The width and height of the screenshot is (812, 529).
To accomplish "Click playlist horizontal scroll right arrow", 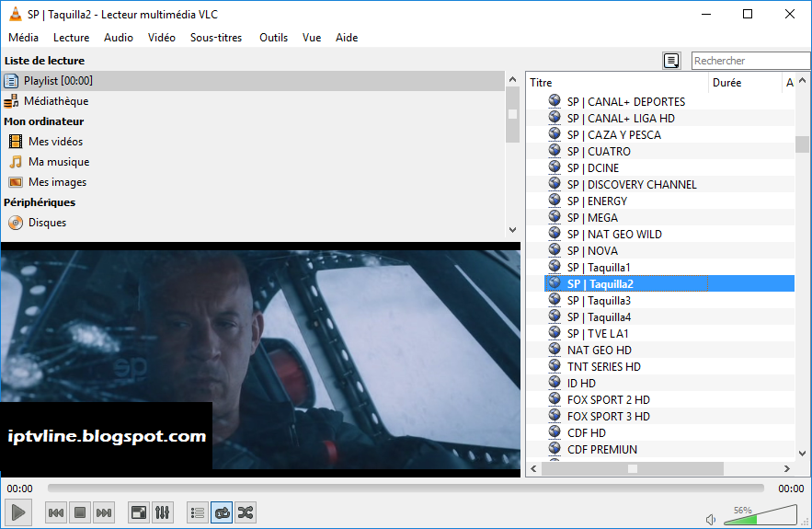I will click(787, 468).
